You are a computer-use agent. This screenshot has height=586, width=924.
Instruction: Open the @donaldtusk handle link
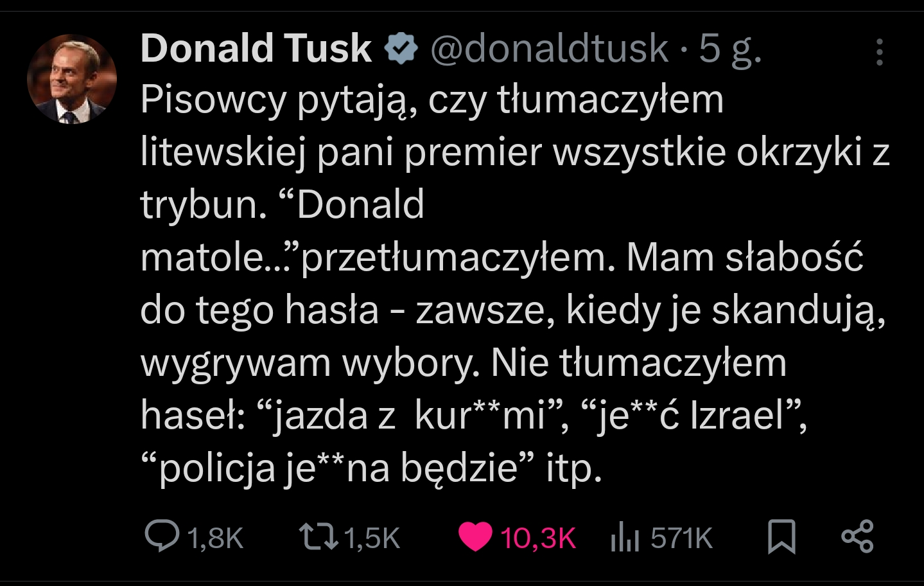(549, 49)
